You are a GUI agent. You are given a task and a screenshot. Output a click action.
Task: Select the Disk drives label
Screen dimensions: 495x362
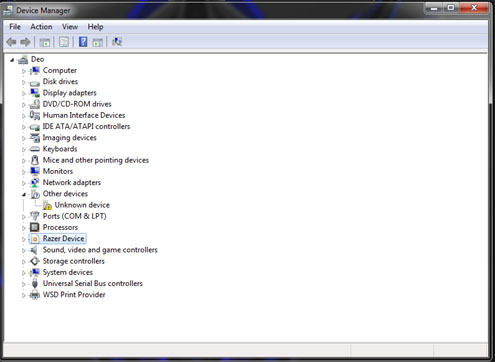click(60, 82)
